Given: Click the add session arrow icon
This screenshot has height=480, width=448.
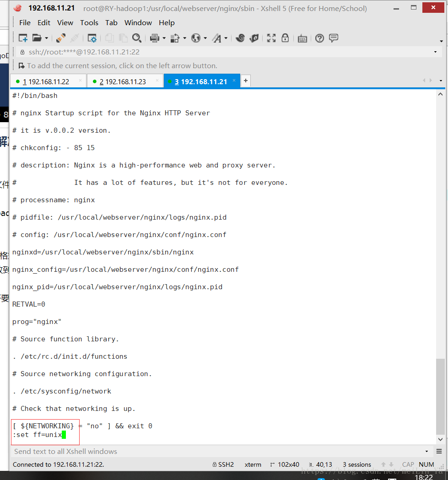Looking at the screenshot, I should tap(22, 66).
